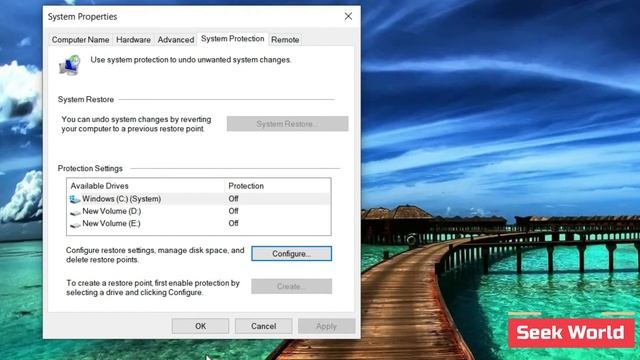Click the Off status for New Volume (E:)
Image resolution: width=640 pixels, height=360 pixels.
(233, 223)
